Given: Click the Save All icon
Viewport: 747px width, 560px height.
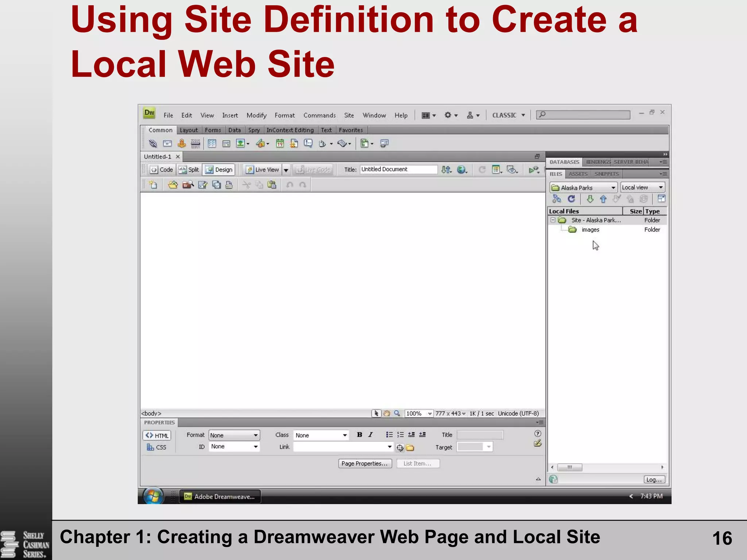Looking at the screenshot, I should pyautogui.click(x=216, y=185).
